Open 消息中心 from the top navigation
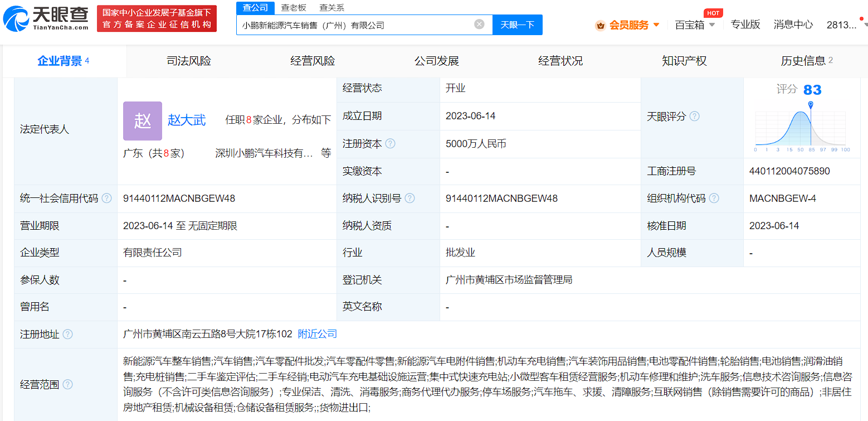 click(793, 25)
